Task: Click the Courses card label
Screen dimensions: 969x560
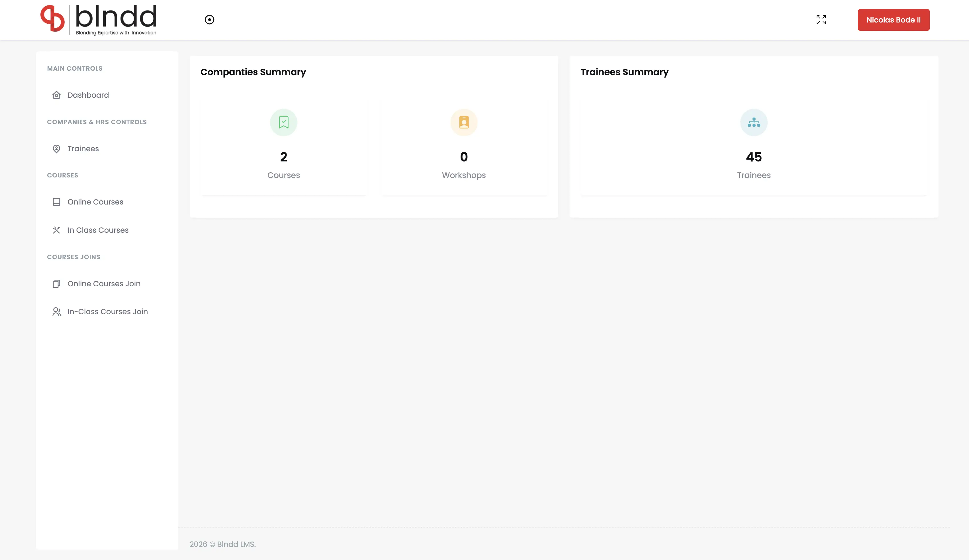Action: pyautogui.click(x=284, y=175)
